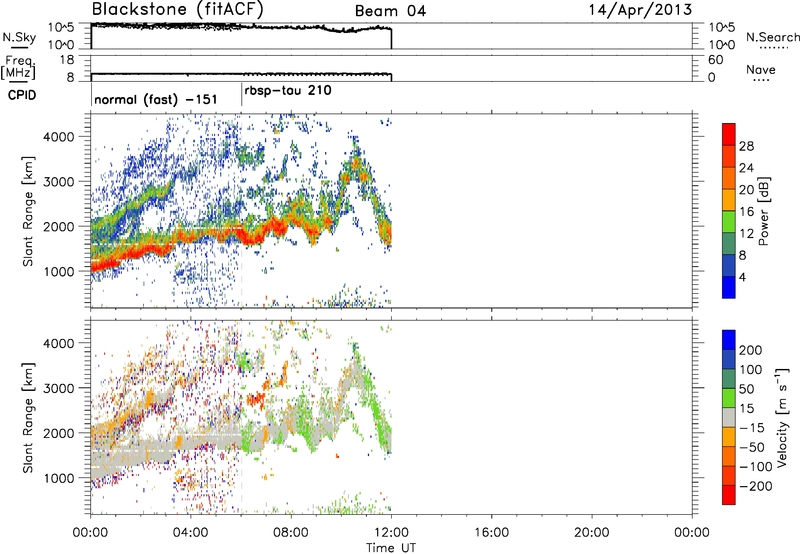Screen dimensions: 800x554
Task: Select the -50 label on the velocity colorbar
Action: click(x=752, y=447)
